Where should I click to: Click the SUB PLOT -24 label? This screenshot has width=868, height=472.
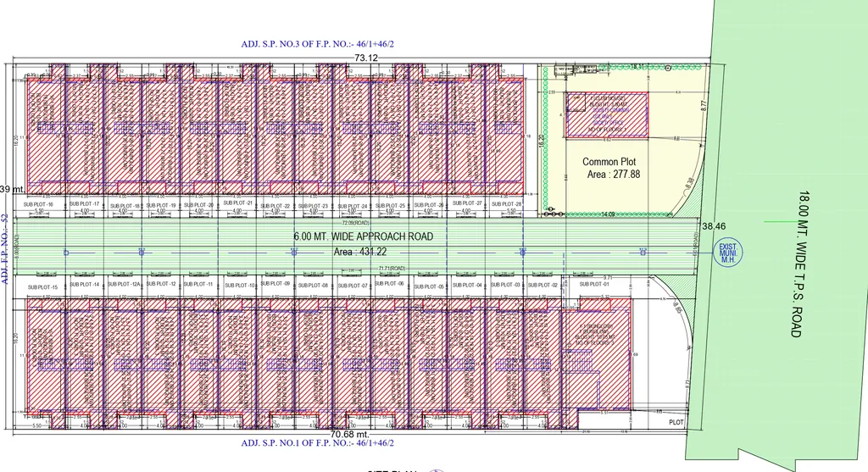pos(353,206)
